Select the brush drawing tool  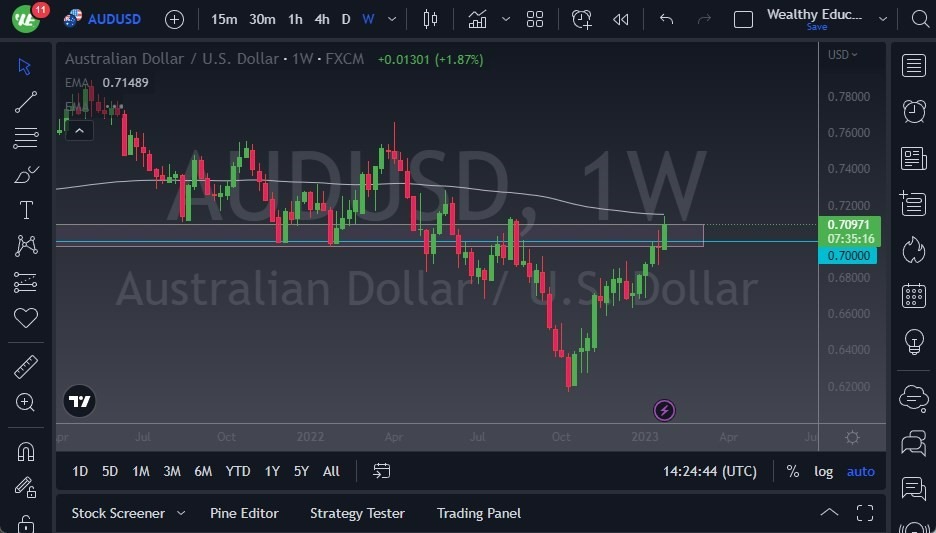(x=26, y=174)
